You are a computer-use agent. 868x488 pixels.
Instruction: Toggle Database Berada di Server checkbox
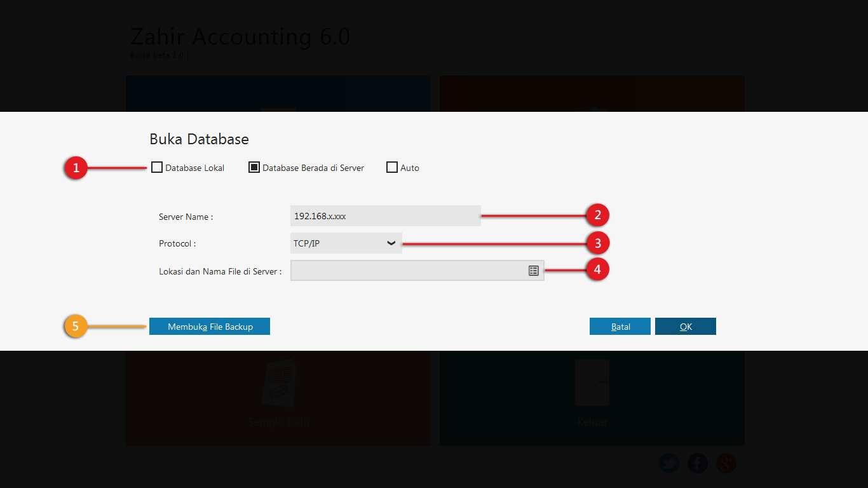point(254,168)
